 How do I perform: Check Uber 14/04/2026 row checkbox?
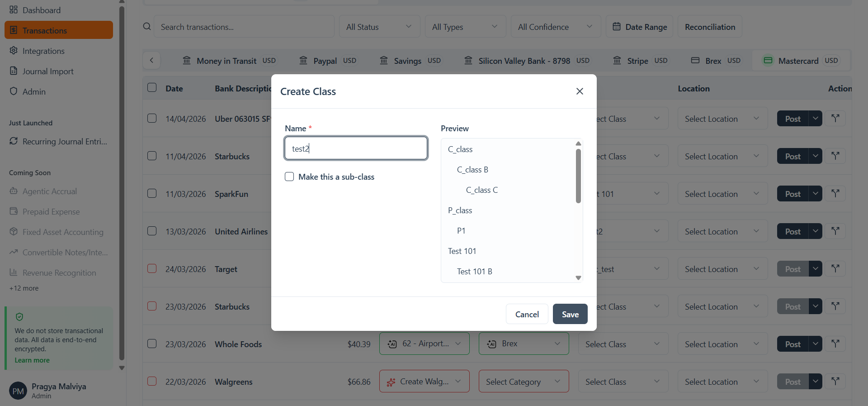[152, 118]
